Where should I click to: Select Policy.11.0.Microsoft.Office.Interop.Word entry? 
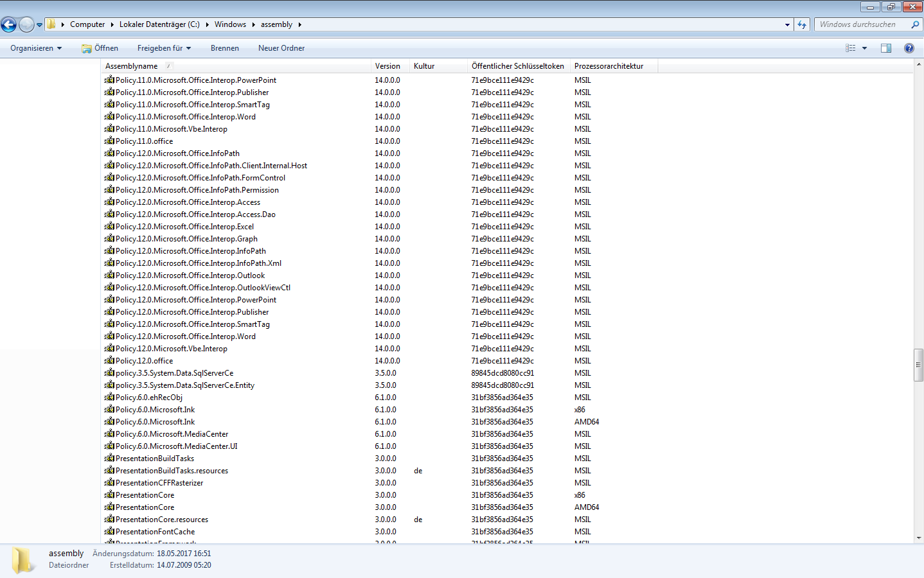point(186,116)
